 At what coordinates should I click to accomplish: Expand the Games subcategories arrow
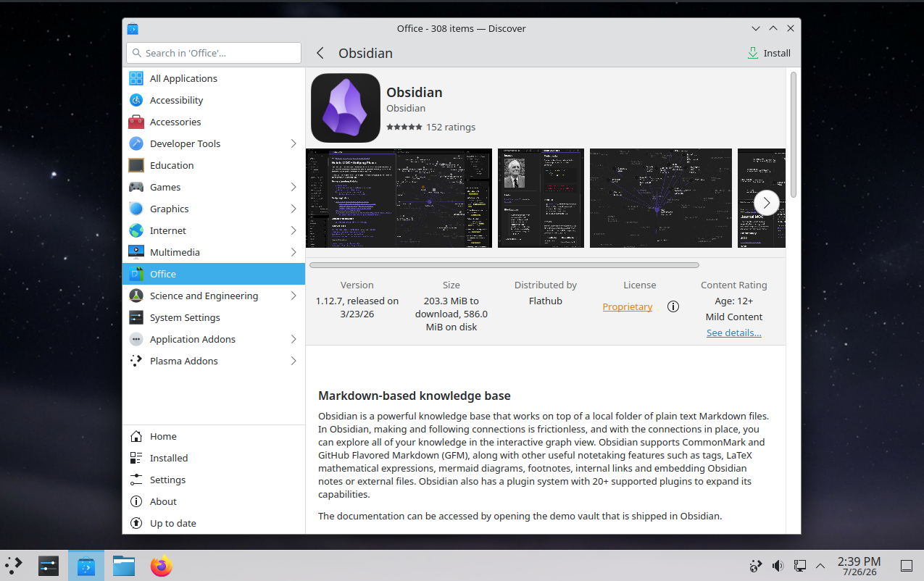294,187
